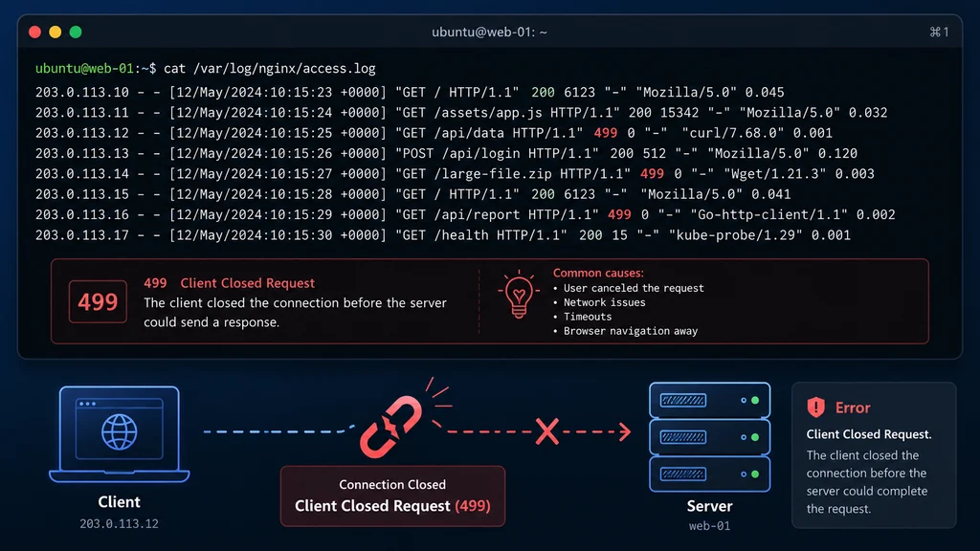The image size is (980, 551).
Task: Click the 'Client' label below the laptop
Action: tap(119, 501)
